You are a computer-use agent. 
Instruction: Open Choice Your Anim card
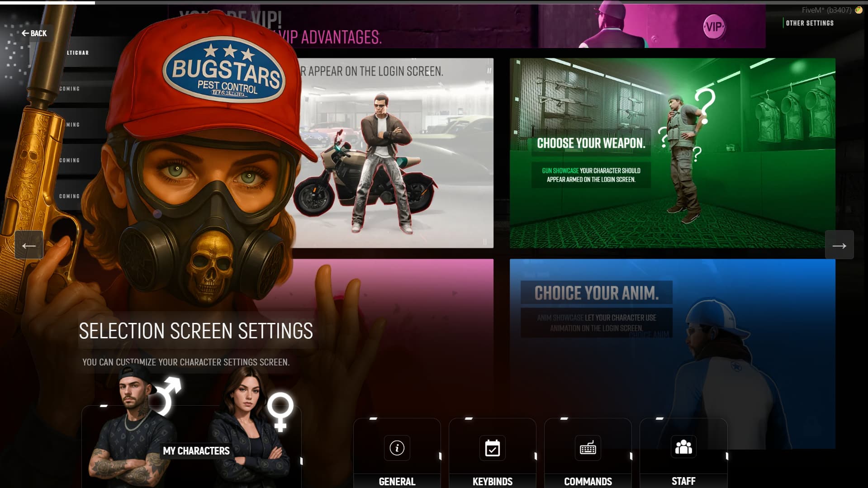point(672,354)
